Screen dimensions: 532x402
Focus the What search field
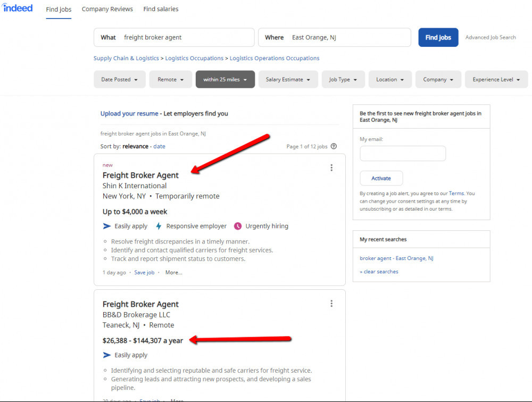174,37
